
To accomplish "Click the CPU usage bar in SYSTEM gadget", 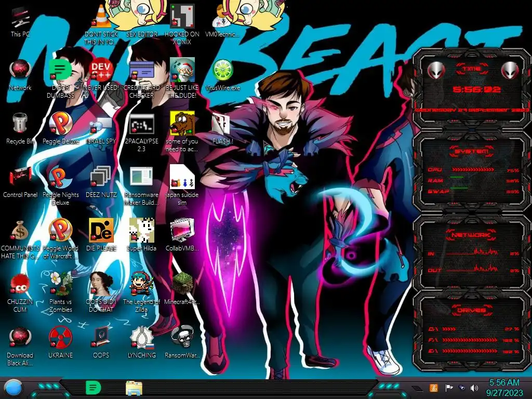I will click(473, 169).
